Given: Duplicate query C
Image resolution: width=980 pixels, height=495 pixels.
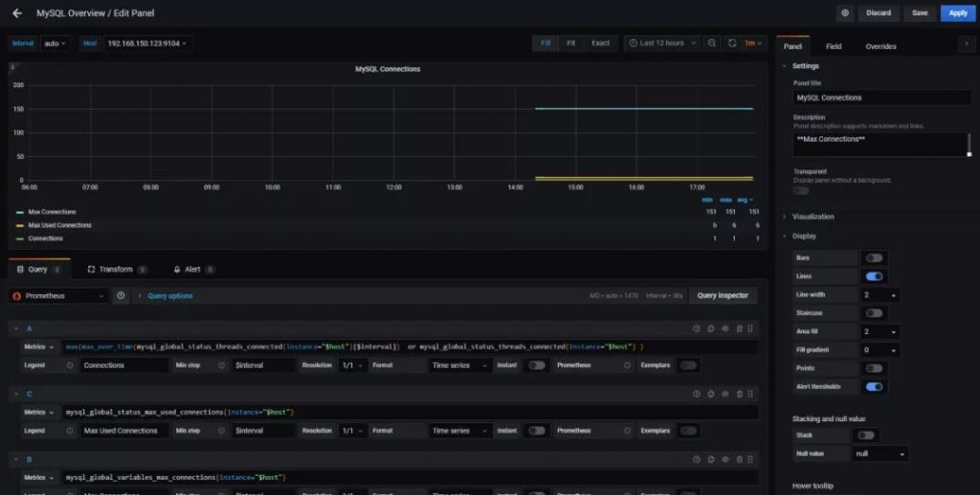Looking at the screenshot, I should click(711, 394).
